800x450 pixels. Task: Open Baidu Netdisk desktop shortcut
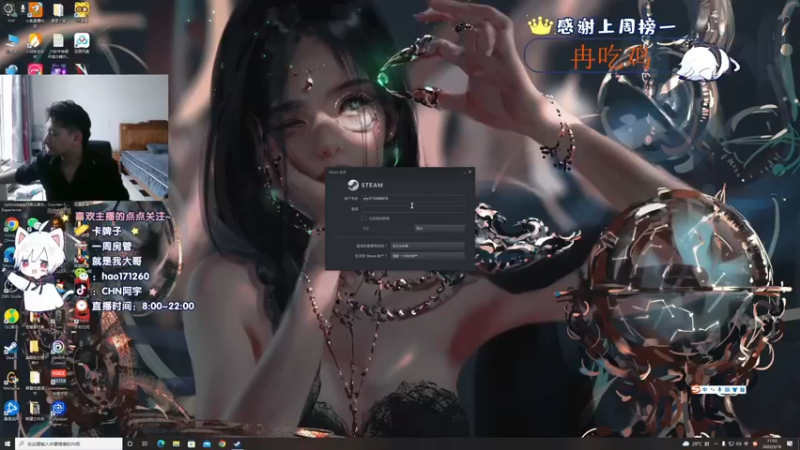coord(81,40)
